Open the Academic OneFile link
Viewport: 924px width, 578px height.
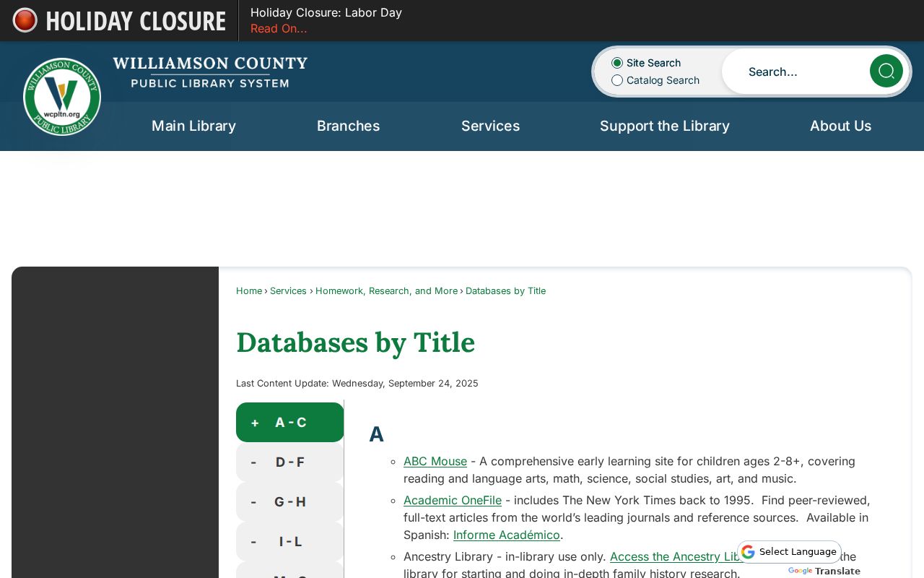(453, 500)
